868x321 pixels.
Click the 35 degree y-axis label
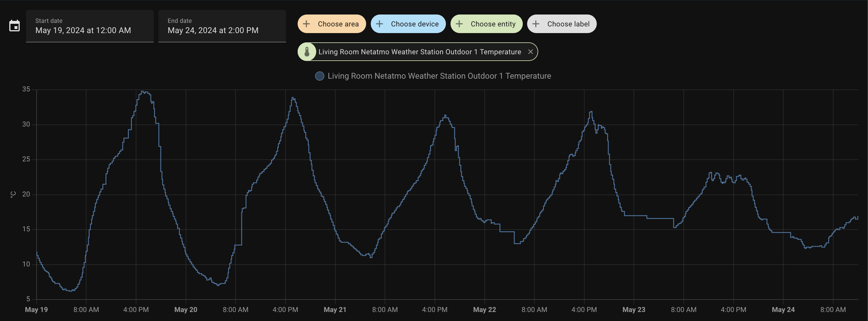point(26,89)
